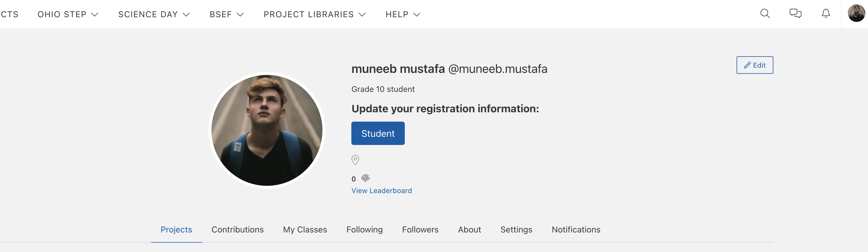Click the large profile photo
This screenshot has width=868, height=252.
point(267,130)
